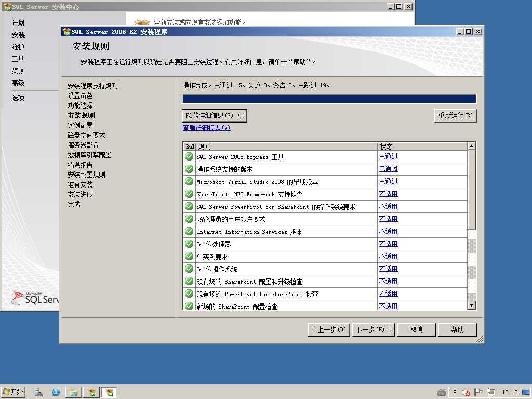Click green check icon for 现有场的 SharePoint 配置和升级检查
This screenshot has height=399, width=532.
pyautogui.click(x=189, y=281)
